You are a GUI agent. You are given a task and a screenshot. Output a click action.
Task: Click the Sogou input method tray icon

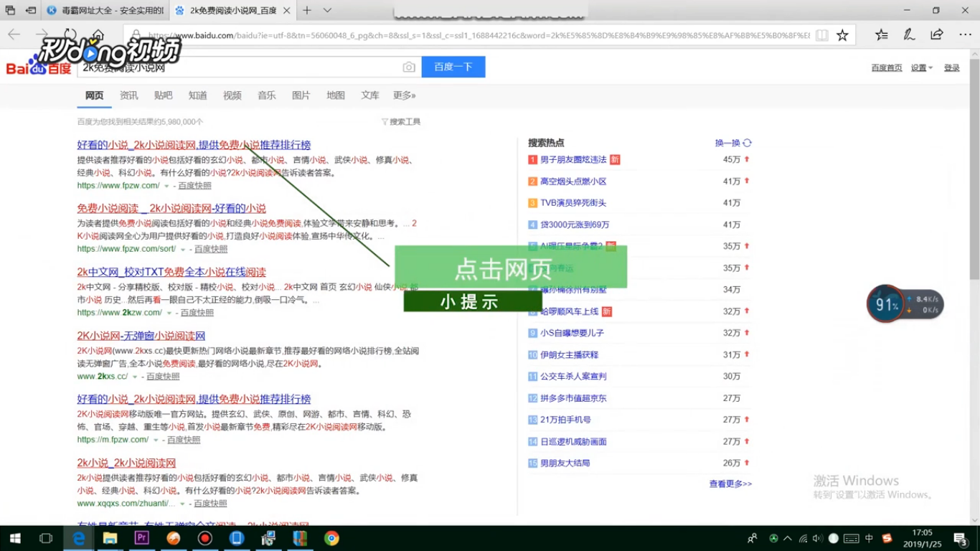click(887, 538)
